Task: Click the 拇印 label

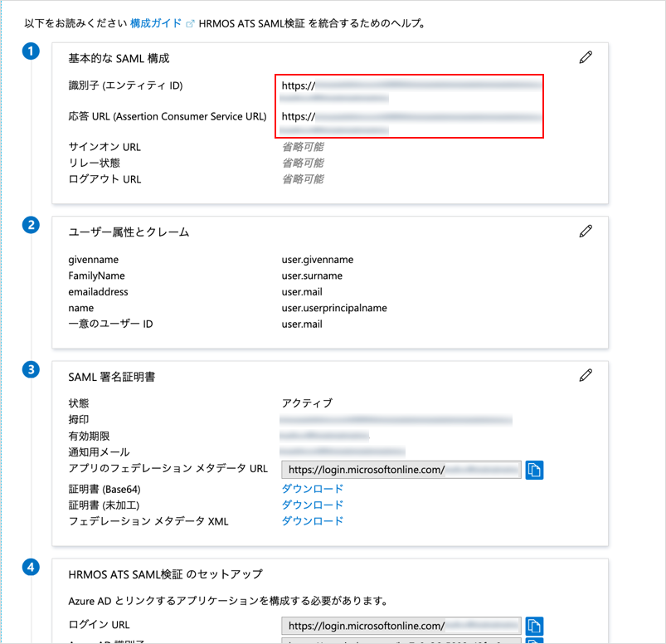Action: tap(79, 420)
